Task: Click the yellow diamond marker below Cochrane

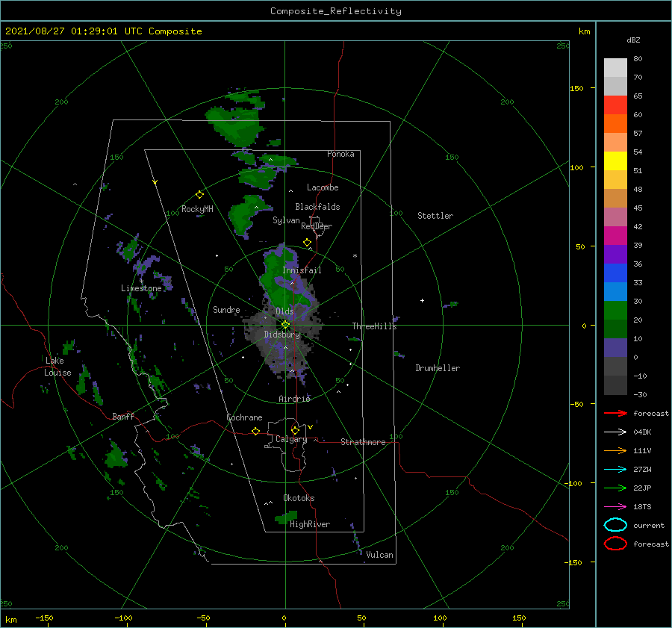Action: [255, 431]
